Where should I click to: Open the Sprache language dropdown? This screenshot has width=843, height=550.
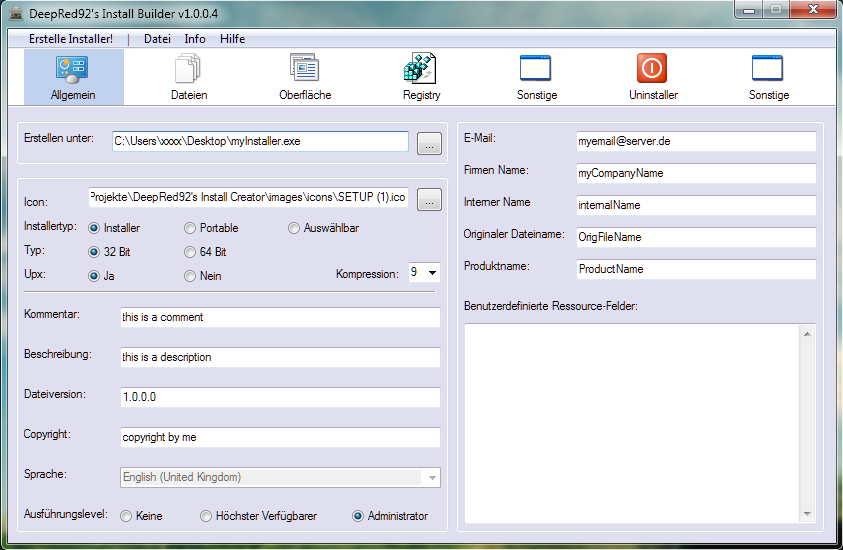pos(432,478)
